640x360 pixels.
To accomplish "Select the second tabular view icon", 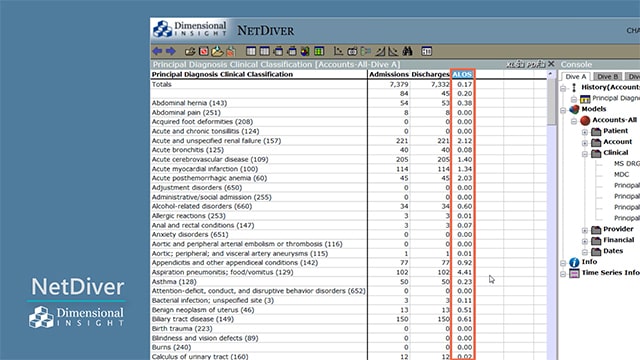I will tap(264, 51).
